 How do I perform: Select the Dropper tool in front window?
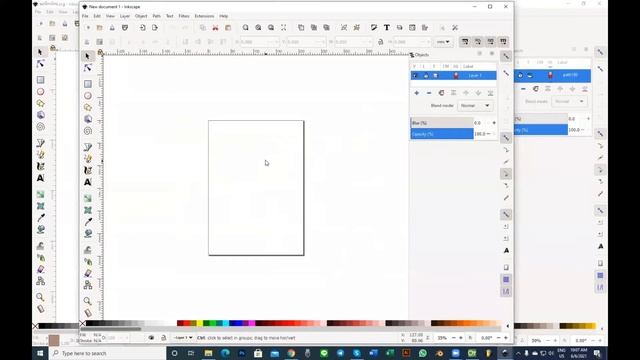88,222
